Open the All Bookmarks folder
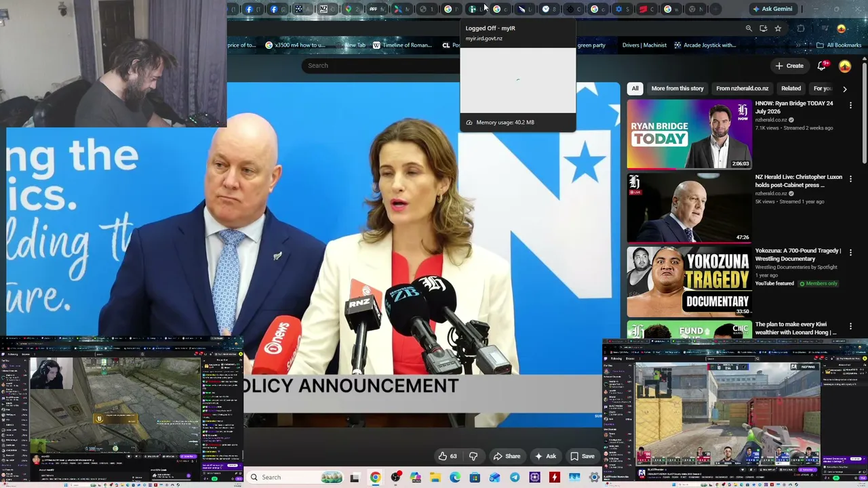This screenshot has height=488, width=868. pos(839,45)
